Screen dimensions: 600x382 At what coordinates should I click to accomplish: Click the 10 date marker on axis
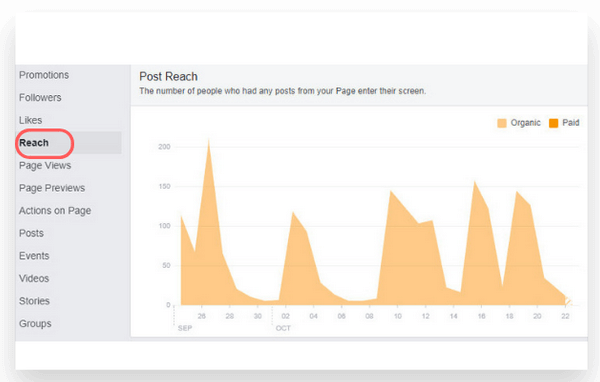398,316
